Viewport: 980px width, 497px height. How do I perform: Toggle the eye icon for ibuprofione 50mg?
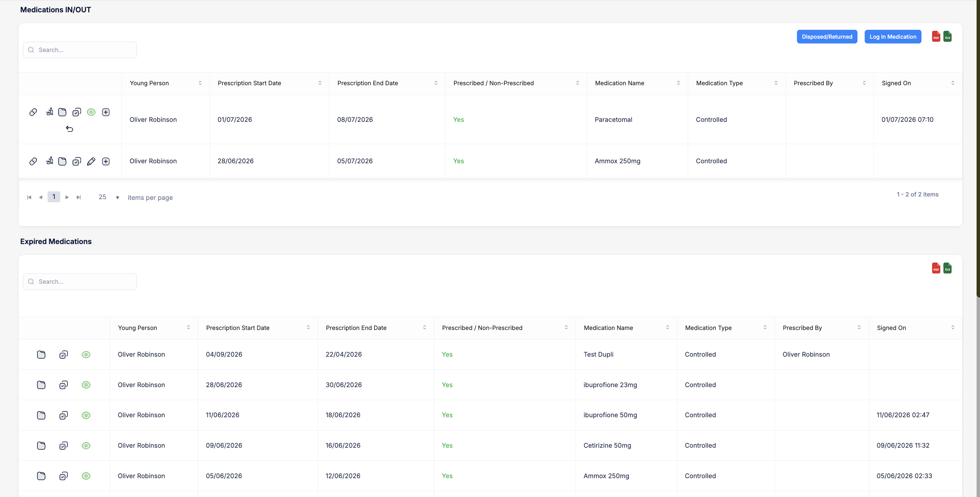coord(86,415)
